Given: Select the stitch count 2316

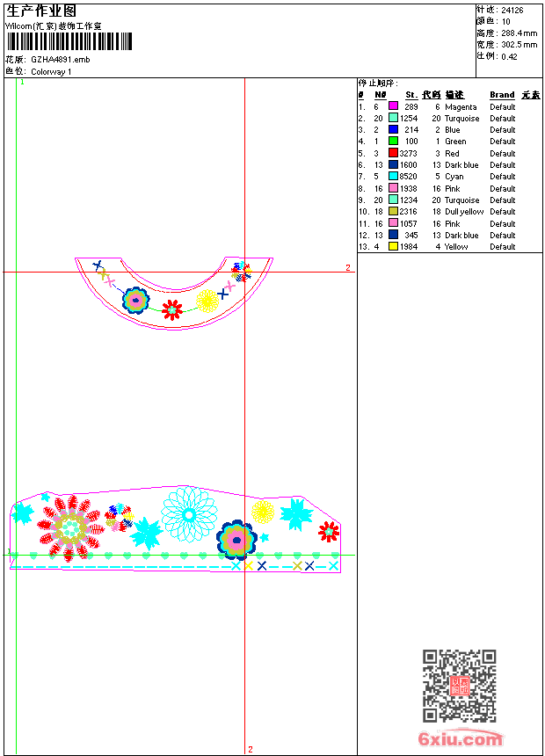Looking at the screenshot, I should point(408,212).
